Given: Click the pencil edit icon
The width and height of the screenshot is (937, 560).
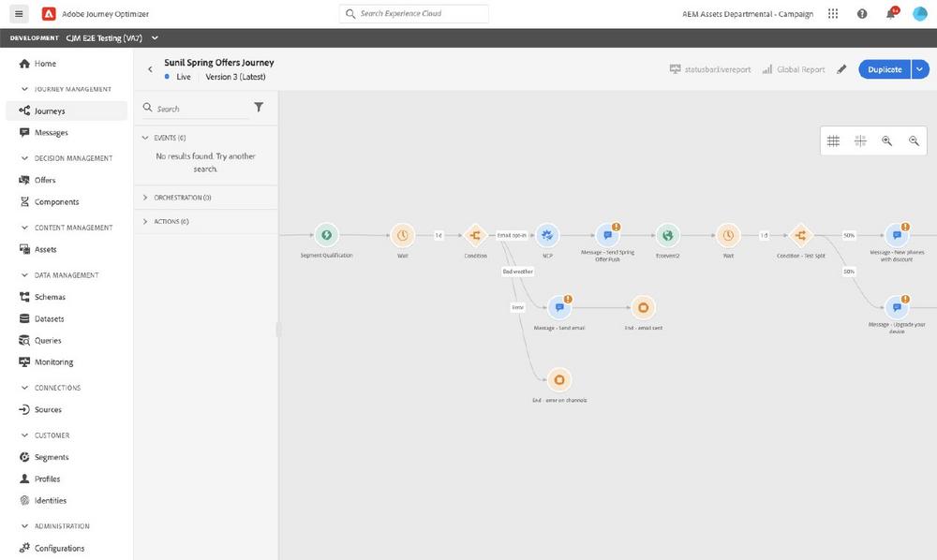Looking at the screenshot, I should [x=841, y=69].
